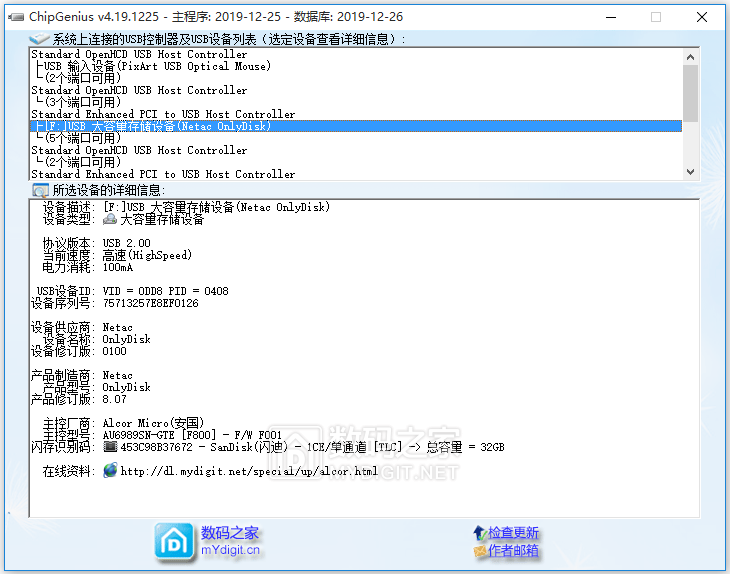The width and height of the screenshot is (730, 574).
Task: Minimize the ChipGenius window
Action: [x=611, y=18]
